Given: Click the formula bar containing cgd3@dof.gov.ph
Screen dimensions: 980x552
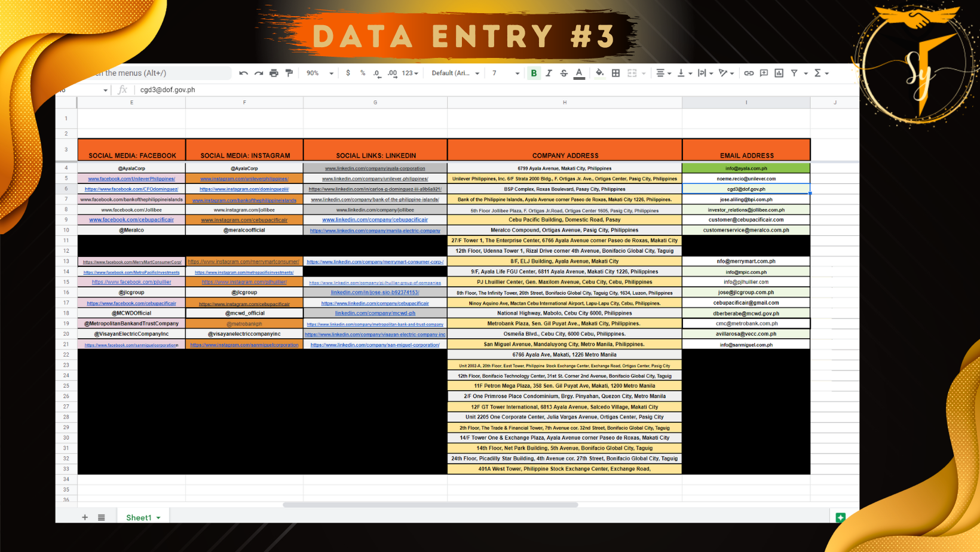Looking at the screenshot, I should [496, 90].
